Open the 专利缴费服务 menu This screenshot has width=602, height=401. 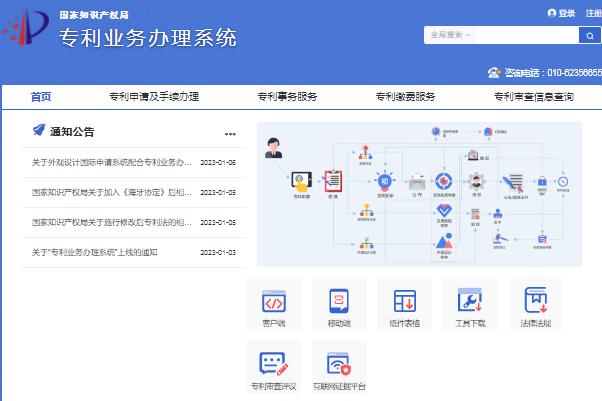coord(405,96)
